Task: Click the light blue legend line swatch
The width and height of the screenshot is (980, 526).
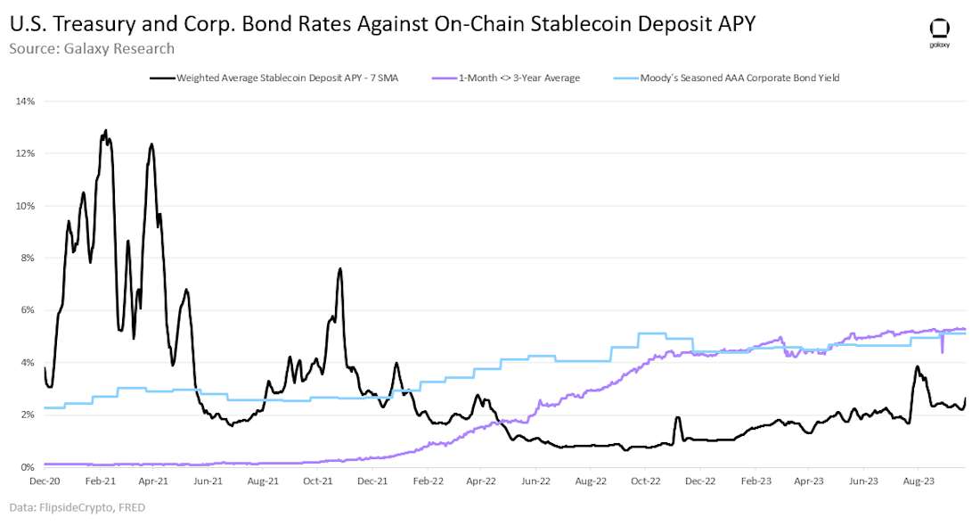Action: click(626, 78)
